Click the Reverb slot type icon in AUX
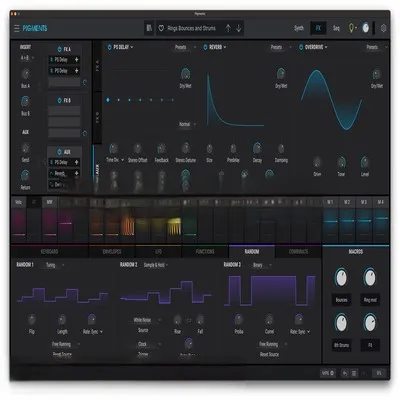 52,173
